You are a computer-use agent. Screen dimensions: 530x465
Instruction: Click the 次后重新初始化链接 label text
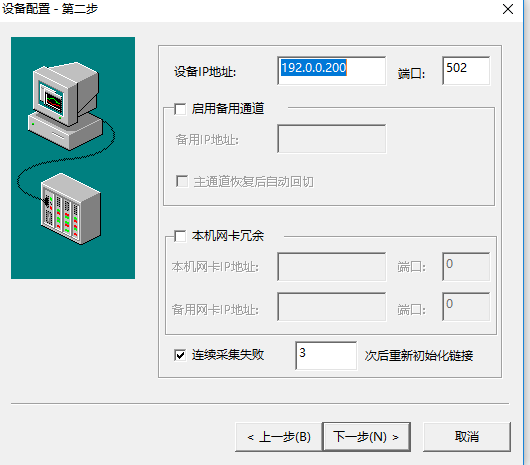tap(419, 356)
